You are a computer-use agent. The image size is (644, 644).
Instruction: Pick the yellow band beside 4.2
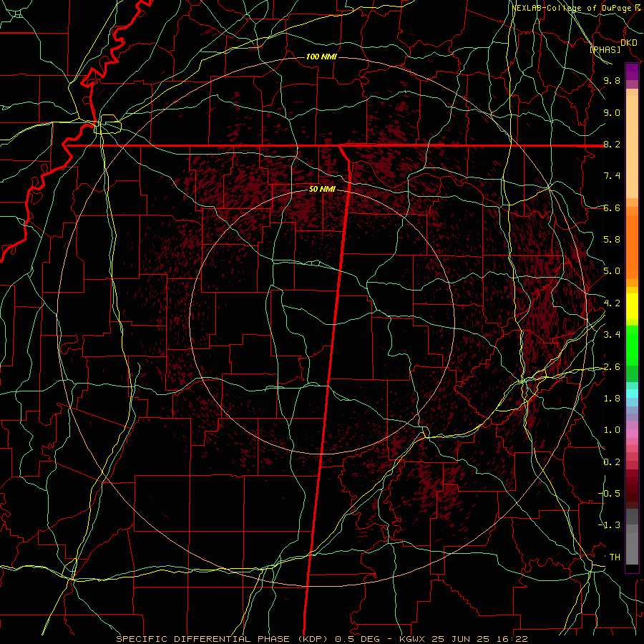tap(632, 306)
